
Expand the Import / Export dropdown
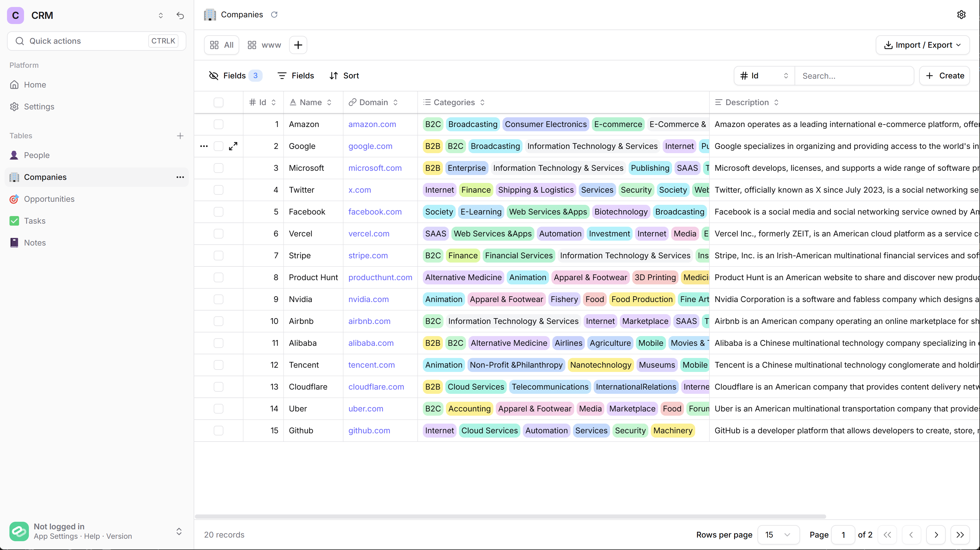tap(922, 45)
